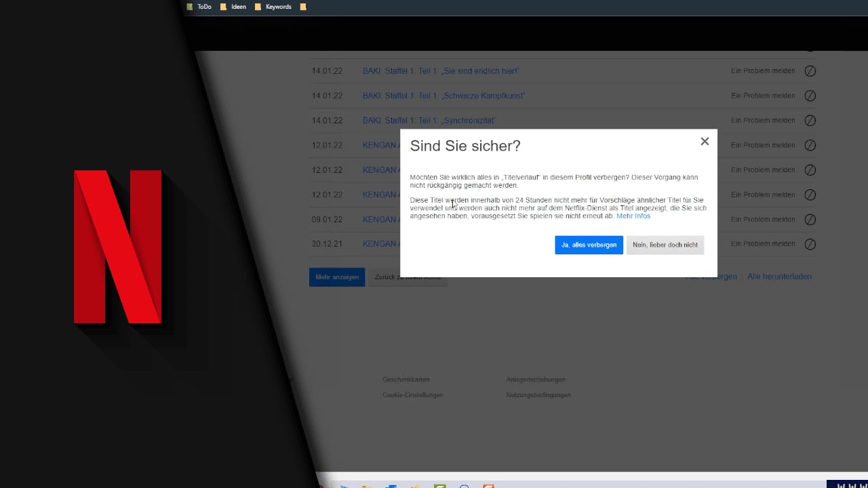The width and height of the screenshot is (868, 488).
Task: Open the BAKI 'Schwarze Kampfkunst' title
Action: [x=444, y=96]
